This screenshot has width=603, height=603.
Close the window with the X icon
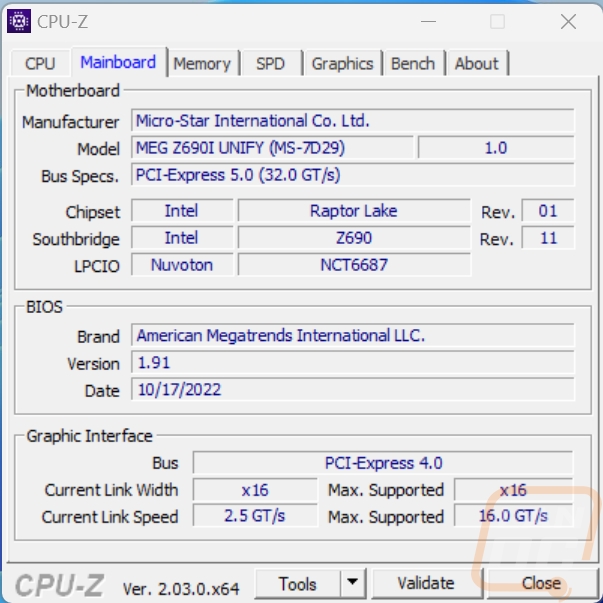click(568, 22)
